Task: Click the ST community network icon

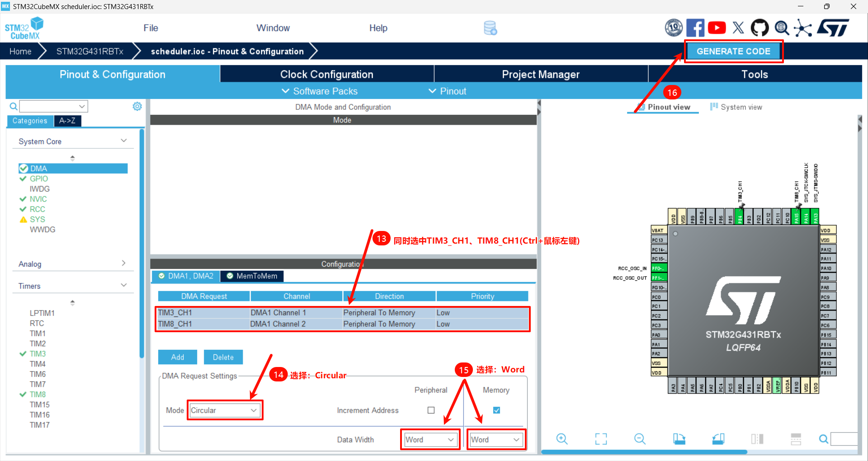Action: (x=803, y=28)
